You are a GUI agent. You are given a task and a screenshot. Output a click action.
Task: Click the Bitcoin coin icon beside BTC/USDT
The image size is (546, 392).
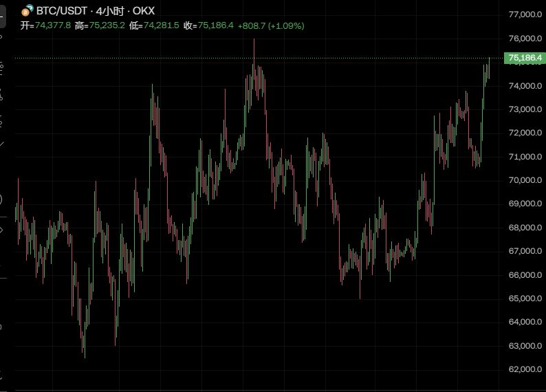tap(28, 11)
